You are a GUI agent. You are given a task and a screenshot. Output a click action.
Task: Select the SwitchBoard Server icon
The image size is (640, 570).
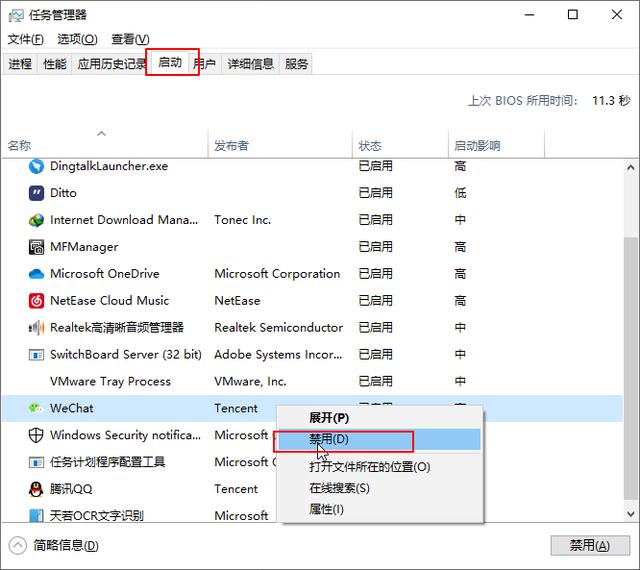[x=36, y=355]
